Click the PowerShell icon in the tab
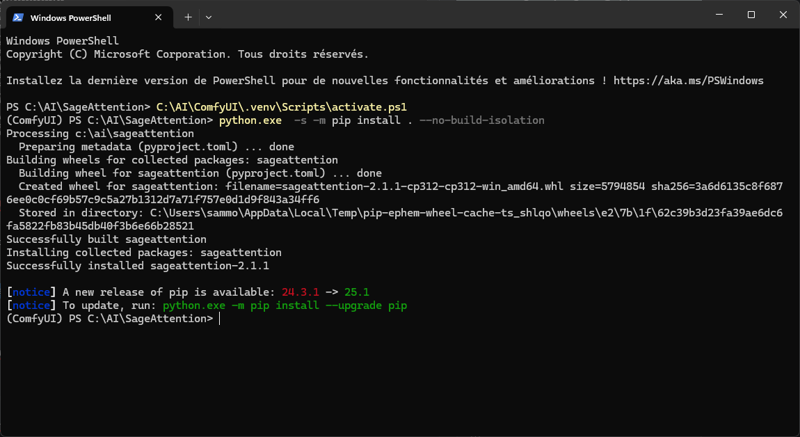 [18, 17]
